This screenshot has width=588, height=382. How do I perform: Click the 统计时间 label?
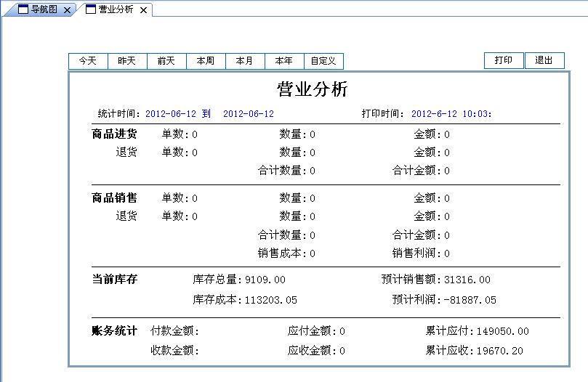(119, 113)
